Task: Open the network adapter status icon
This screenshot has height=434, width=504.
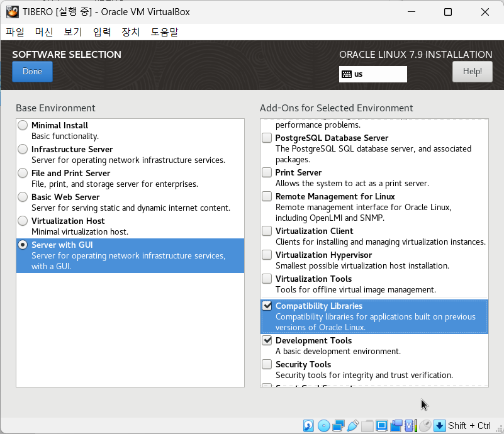Action: tap(338, 426)
